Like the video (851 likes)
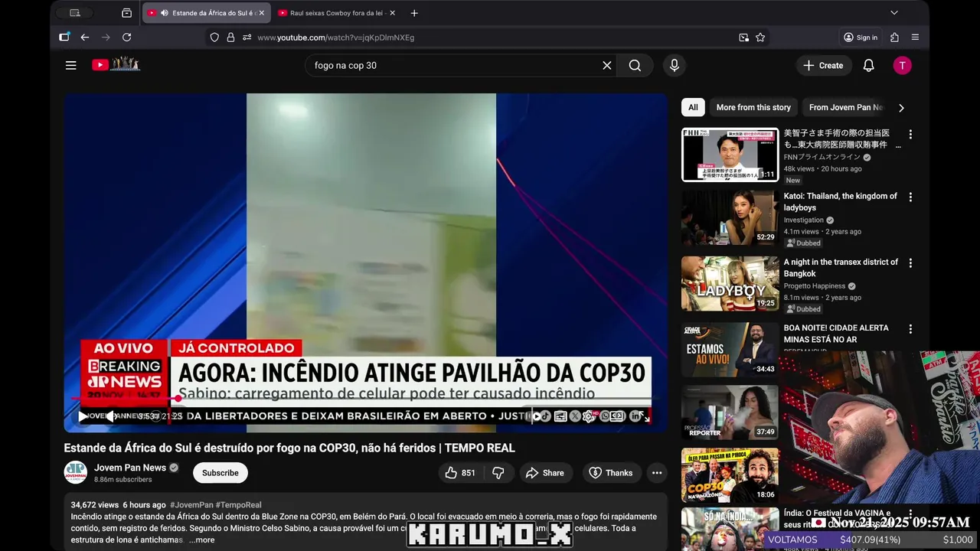 click(x=460, y=473)
